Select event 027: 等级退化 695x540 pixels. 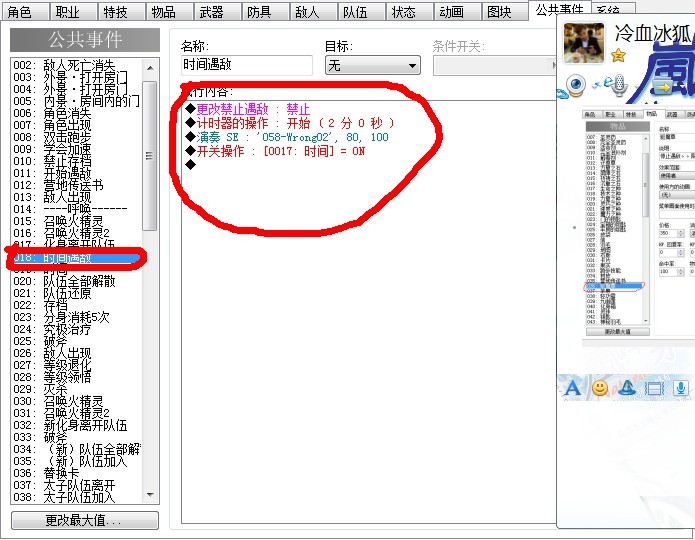76,365
